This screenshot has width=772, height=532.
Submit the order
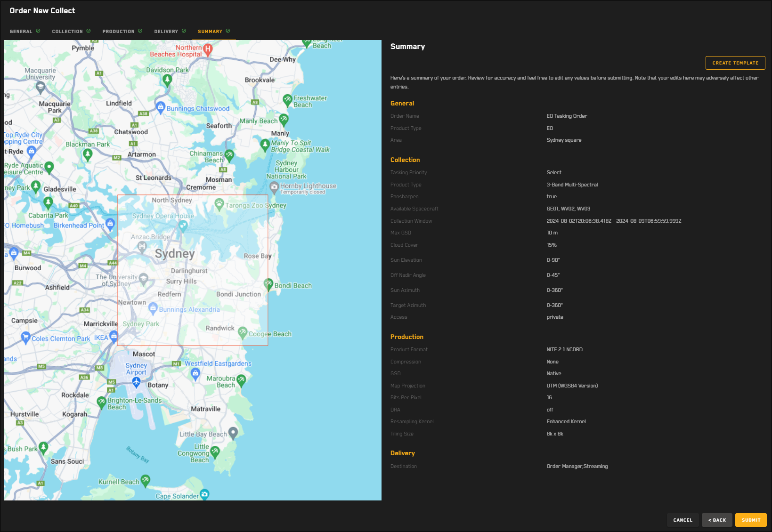click(x=750, y=520)
